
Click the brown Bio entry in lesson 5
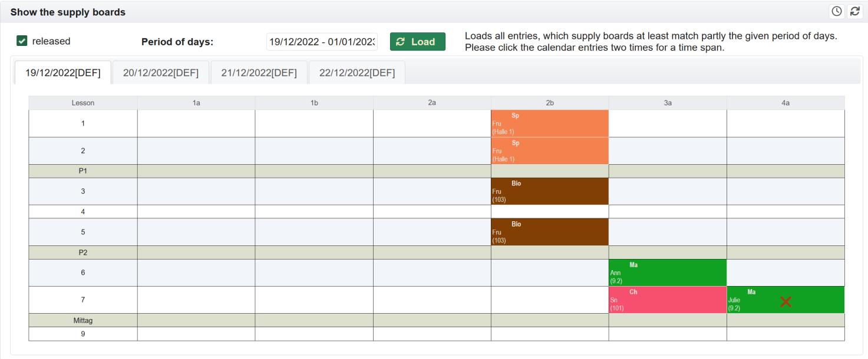pos(549,232)
